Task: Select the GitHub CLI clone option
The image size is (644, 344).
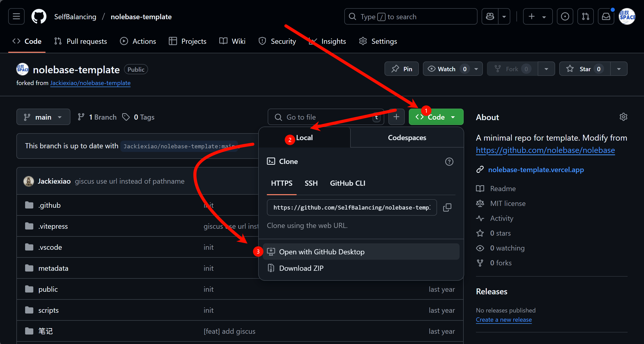Action: click(347, 183)
